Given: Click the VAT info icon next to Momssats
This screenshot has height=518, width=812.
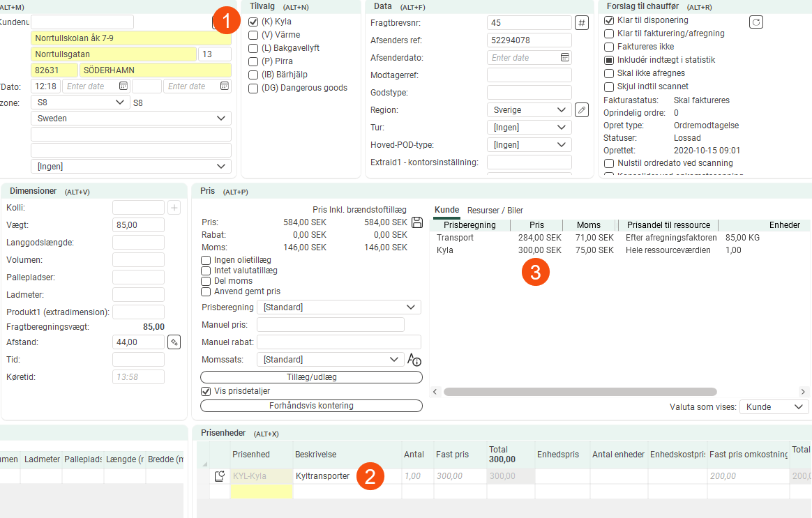Looking at the screenshot, I should [414, 360].
